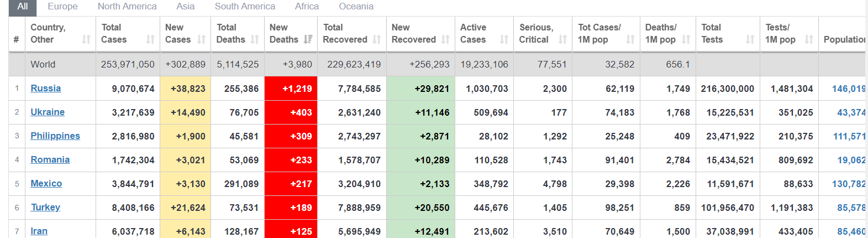This screenshot has height=238, width=868.
Task: Click New Deaths descending sort icon
Action: click(x=308, y=40)
